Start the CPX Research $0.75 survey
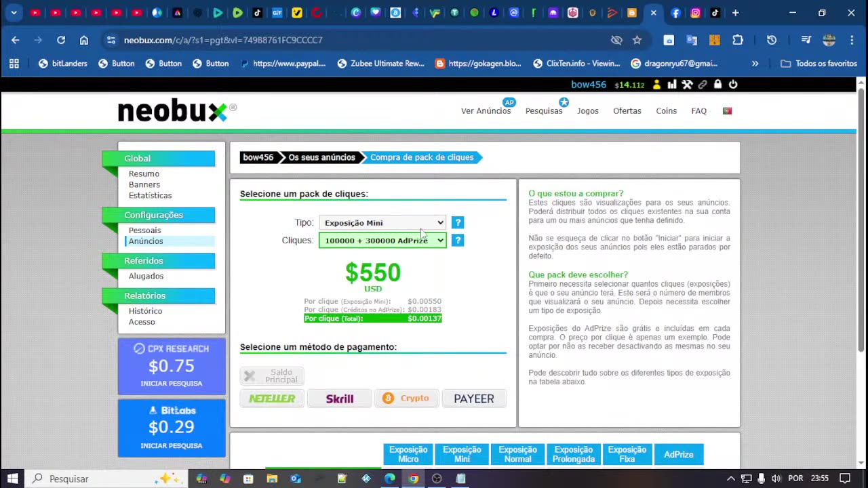Screen dimensions: 868x488 [x=172, y=367]
